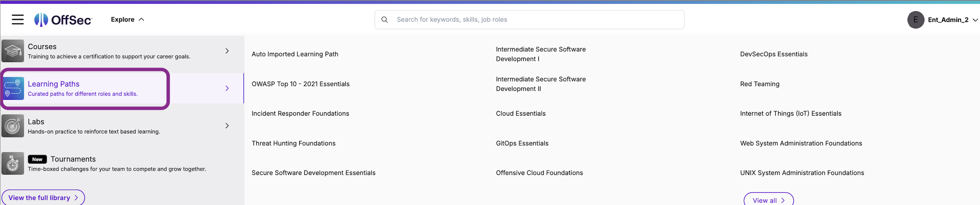This screenshot has height=205, width=980.
Task: Click the search magnifier icon
Action: pos(384,20)
